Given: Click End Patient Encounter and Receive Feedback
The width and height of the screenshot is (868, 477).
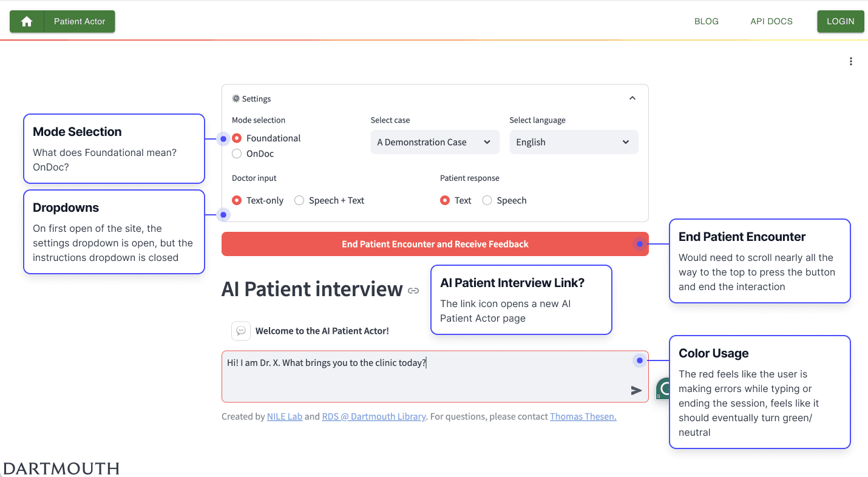Looking at the screenshot, I should tap(435, 244).
